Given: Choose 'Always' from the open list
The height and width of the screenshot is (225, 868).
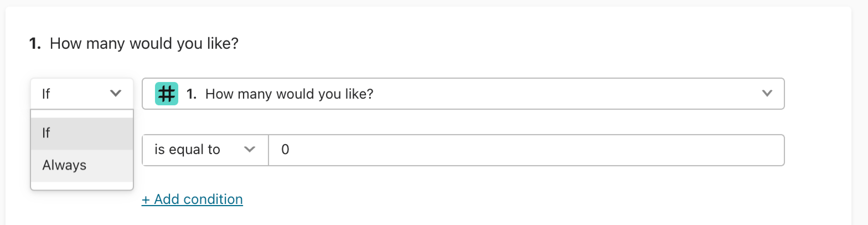Looking at the screenshot, I should tap(82, 166).
